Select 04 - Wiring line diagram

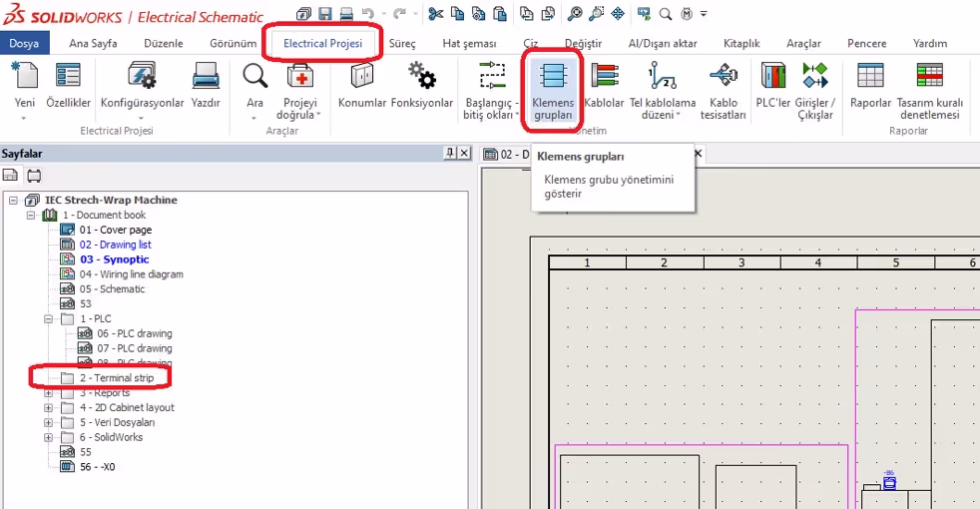[132, 273]
